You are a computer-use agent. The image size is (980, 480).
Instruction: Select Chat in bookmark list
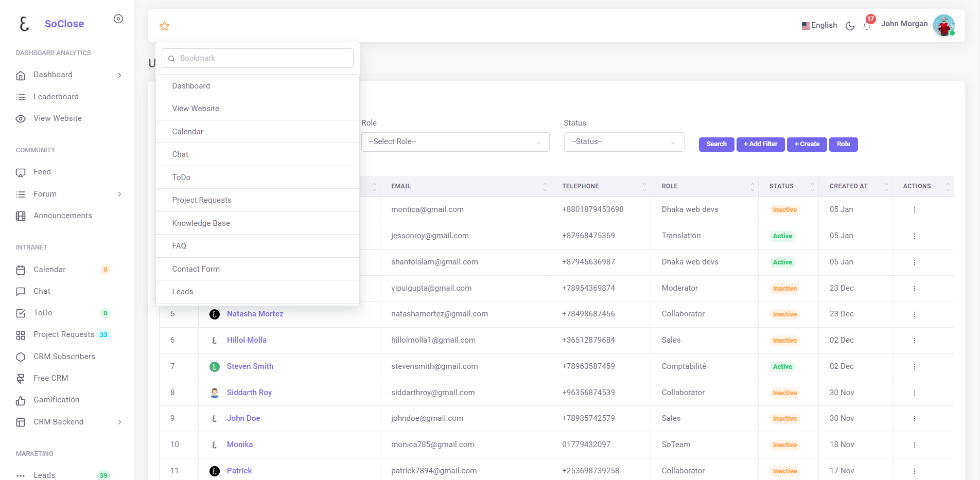click(257, 154)
